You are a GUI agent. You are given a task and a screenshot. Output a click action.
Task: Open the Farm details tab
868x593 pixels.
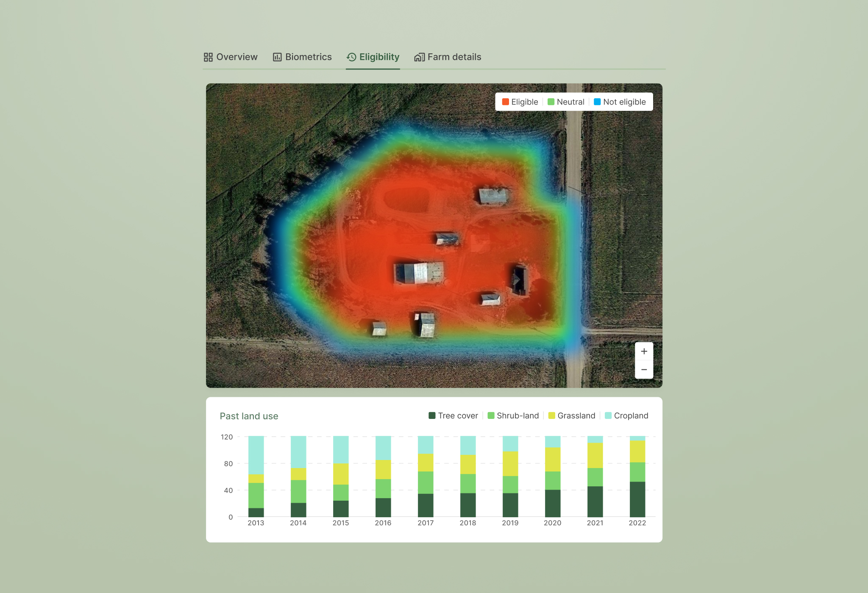(453, 57)
